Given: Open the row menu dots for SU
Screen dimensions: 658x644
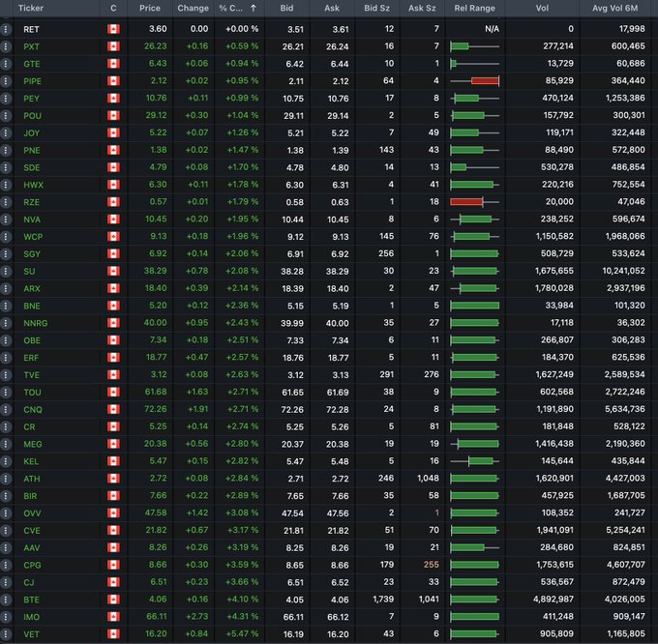Looking at the screenshot, I should coord(6,272).
